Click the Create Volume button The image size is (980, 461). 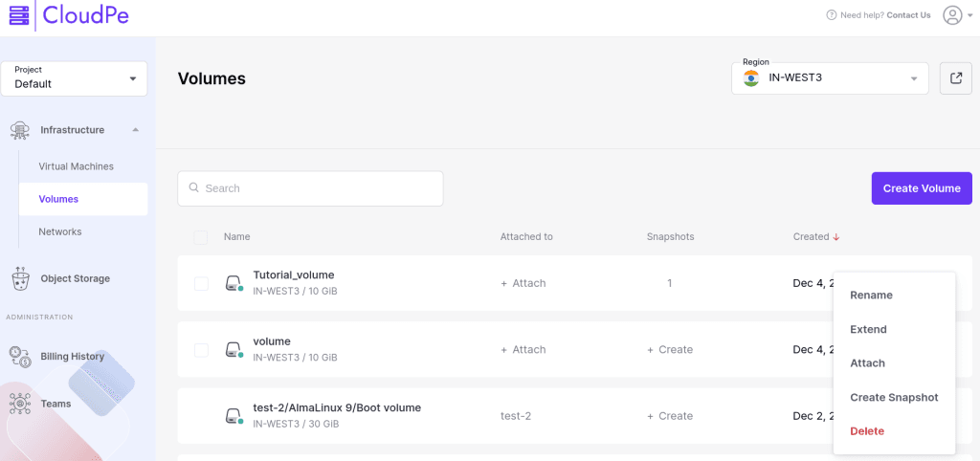[x=922, y=188]
